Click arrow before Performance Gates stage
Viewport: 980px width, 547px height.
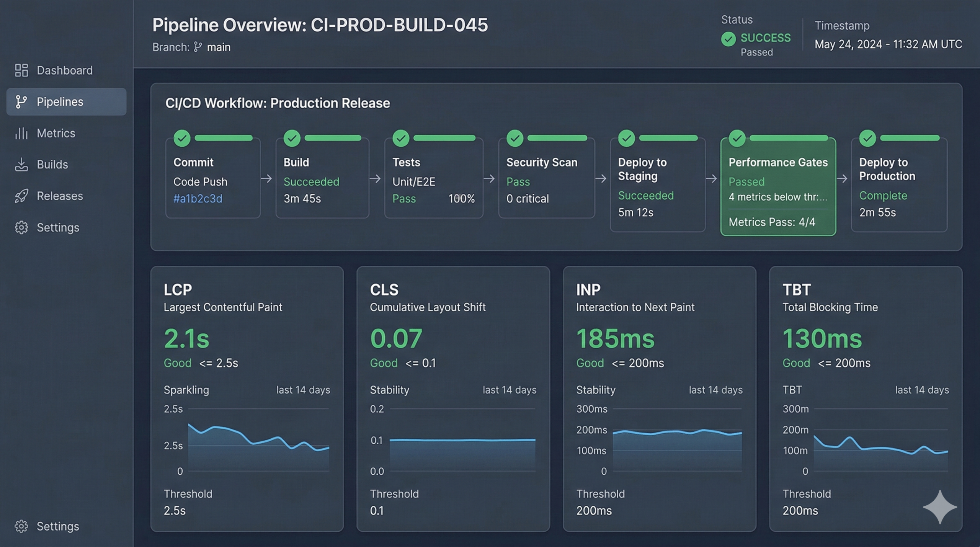(x=711, y=179)
